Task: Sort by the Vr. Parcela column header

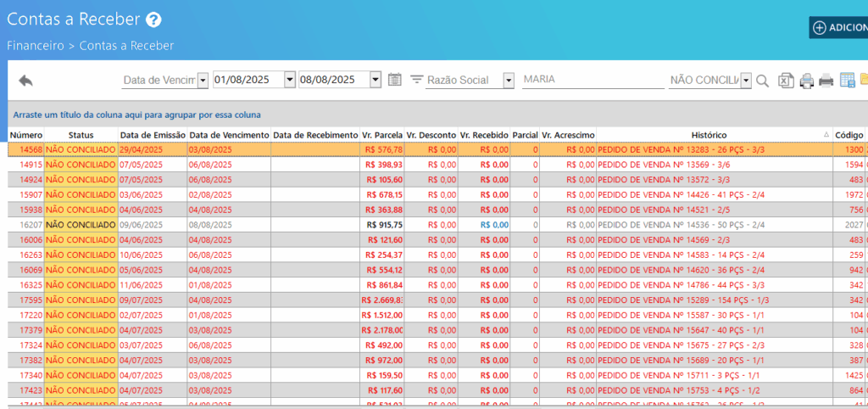Action: 381,135
